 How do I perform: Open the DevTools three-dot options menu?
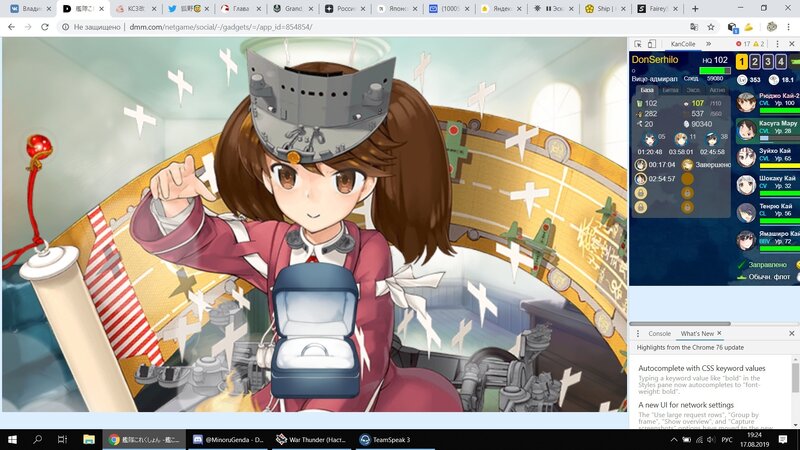click(x=778, y=44)
